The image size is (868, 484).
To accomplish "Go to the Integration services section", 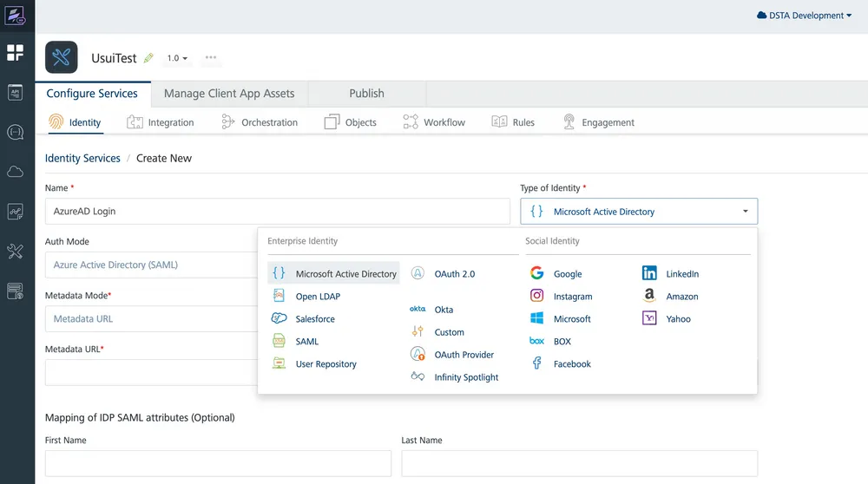I will click(161, 122).
